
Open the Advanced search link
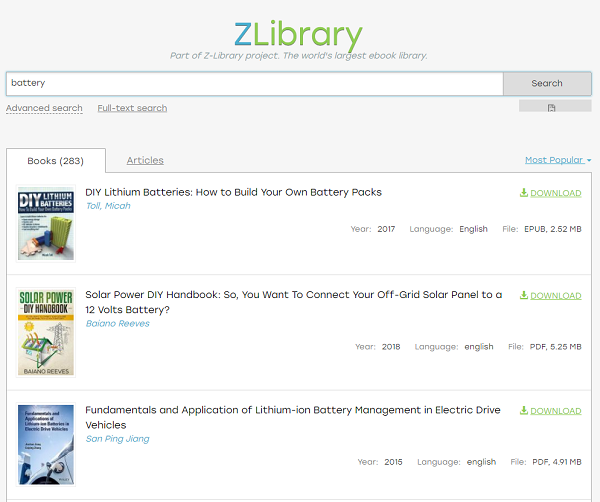click(x=44, y=108)
